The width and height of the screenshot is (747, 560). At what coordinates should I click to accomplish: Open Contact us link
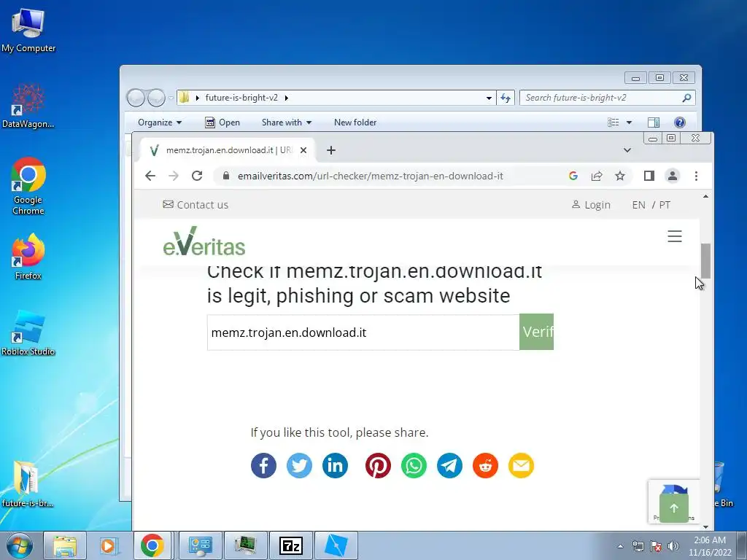pos(196,205)
